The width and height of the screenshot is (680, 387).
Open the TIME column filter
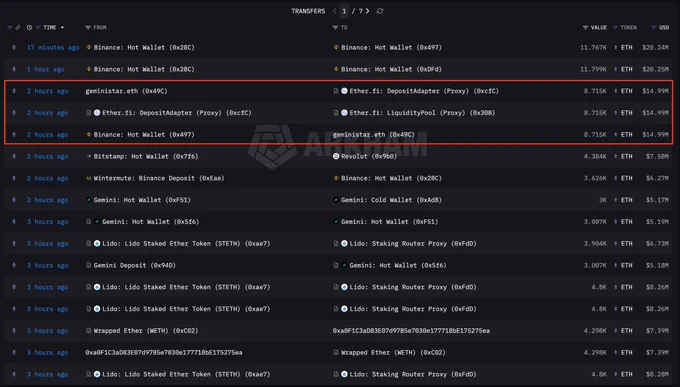(x=38, y=27)
